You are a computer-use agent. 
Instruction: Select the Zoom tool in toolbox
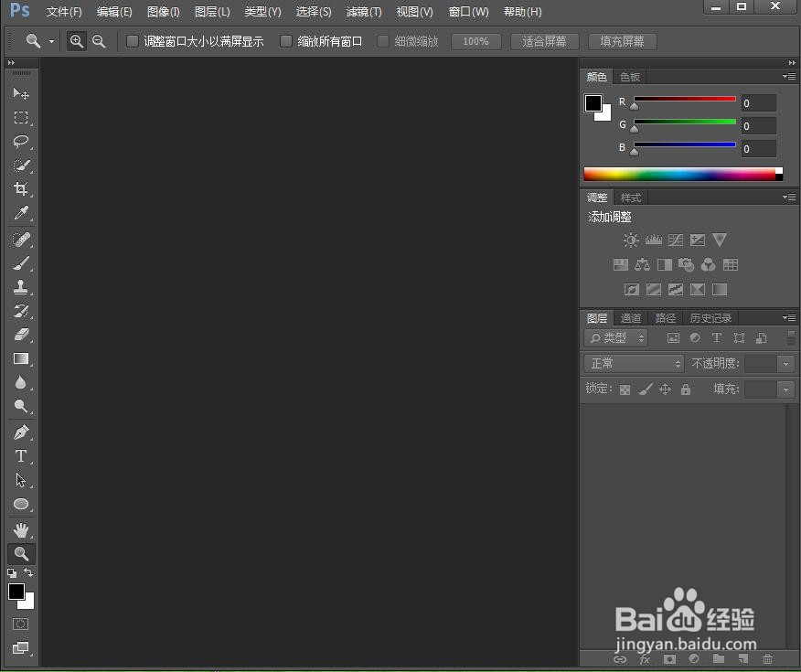21,553
